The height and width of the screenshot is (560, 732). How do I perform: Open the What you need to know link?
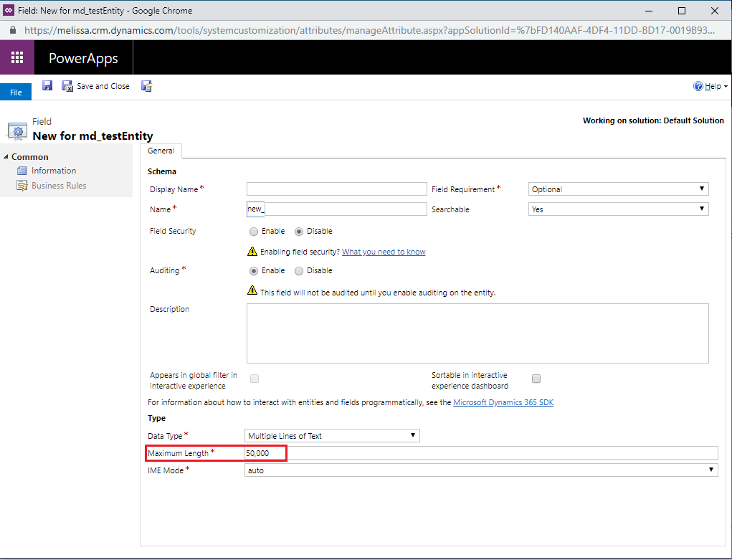tap(384, 252)
